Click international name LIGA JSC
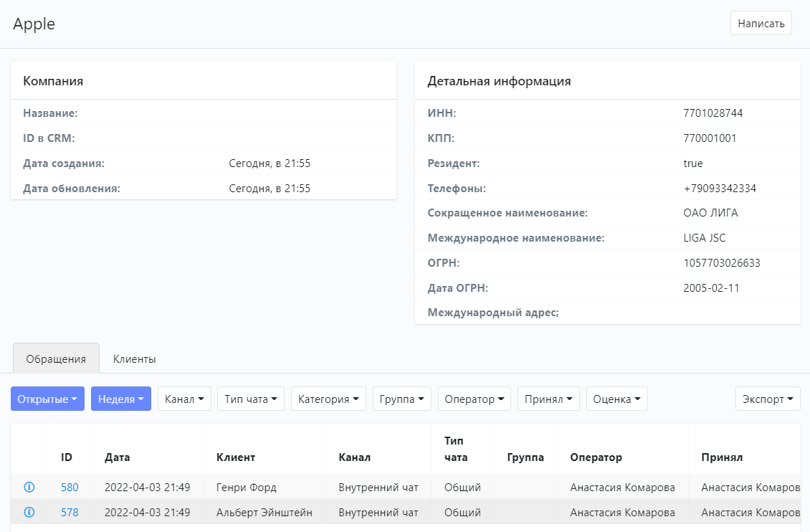The width and height of the screenshot is (810, 532). pyautogui.click(x=705, y=237)
